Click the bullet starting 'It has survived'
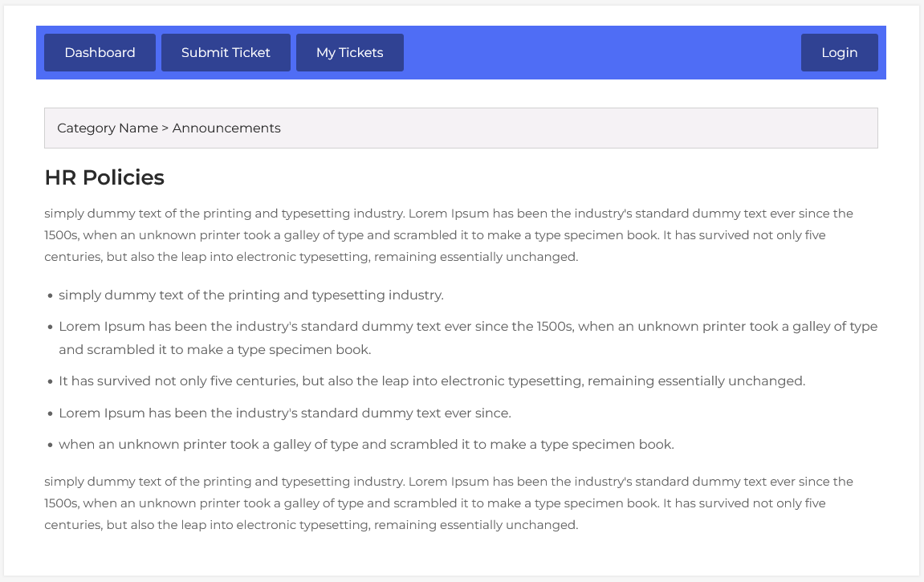The image size is (924, 582). [x=431, y=381]
